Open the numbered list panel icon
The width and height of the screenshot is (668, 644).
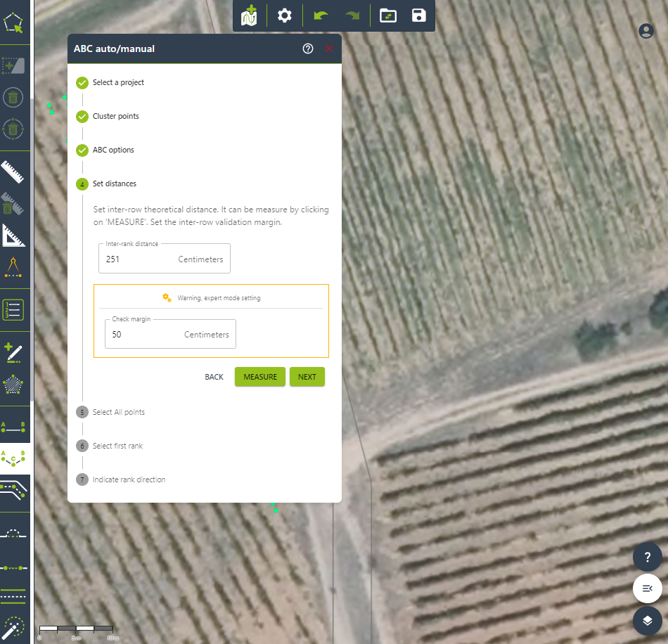tap(13, 309)
